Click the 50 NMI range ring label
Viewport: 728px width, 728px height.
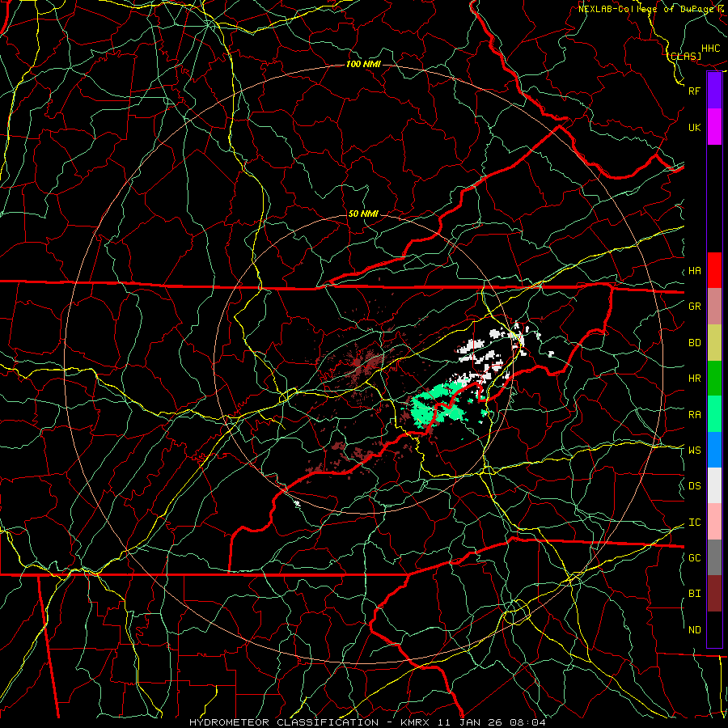(x=363, y=214)
